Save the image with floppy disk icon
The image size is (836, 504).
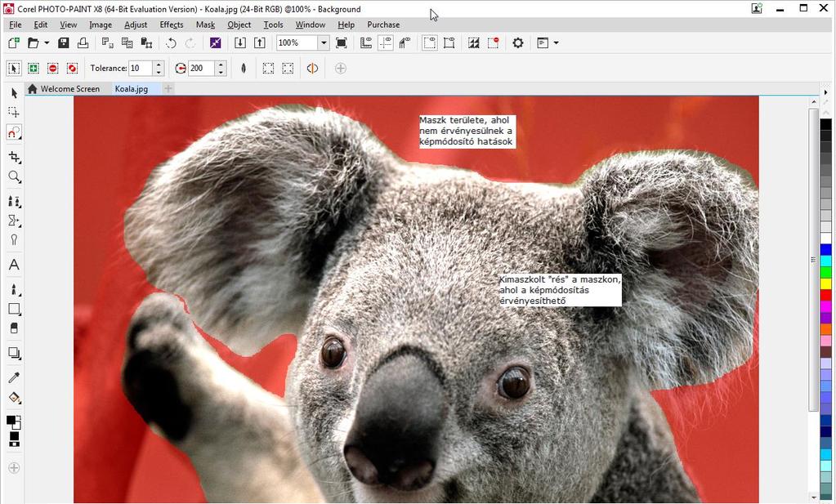(64, 42)
